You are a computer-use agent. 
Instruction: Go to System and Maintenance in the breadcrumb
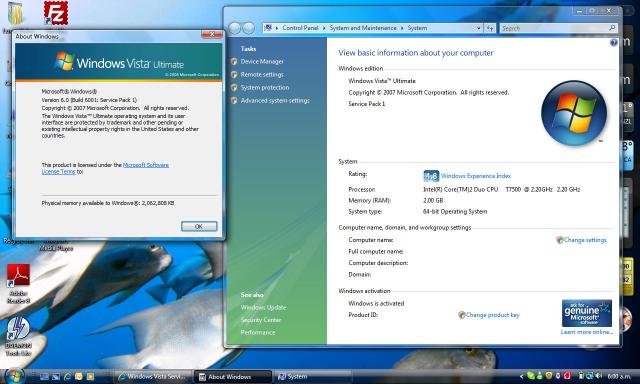(x=363, y=28)
